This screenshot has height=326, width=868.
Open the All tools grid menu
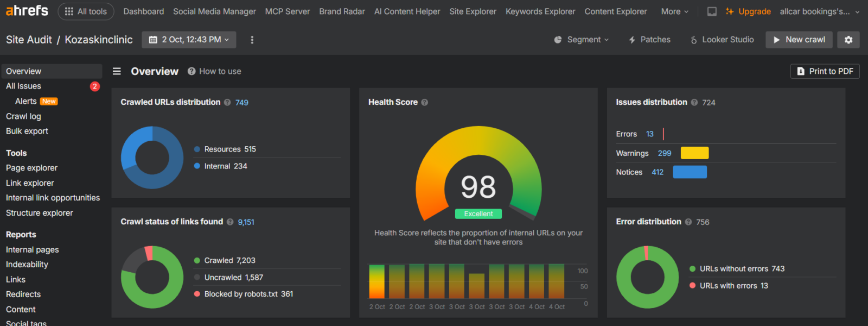pos(86,11)
